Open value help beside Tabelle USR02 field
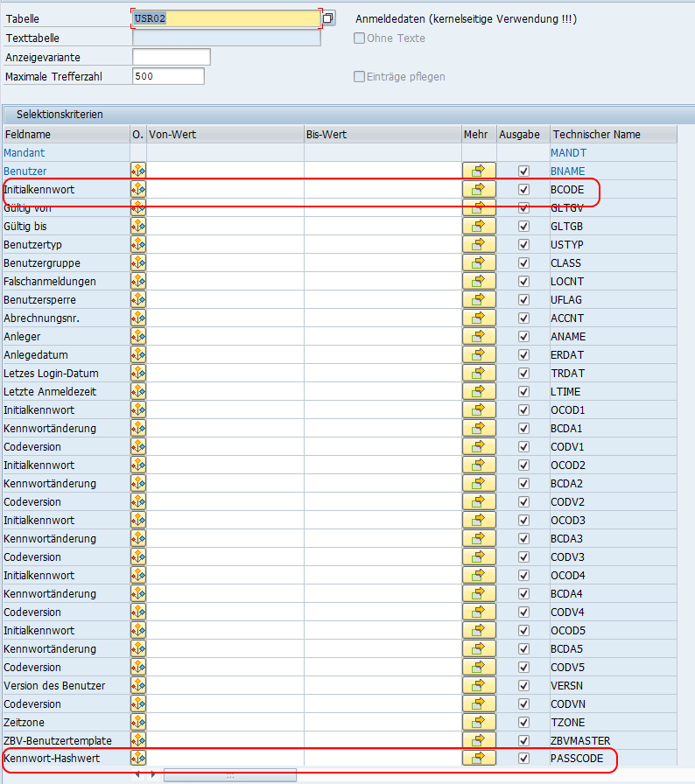Screen dimensions: 695x784 (328, 18)
